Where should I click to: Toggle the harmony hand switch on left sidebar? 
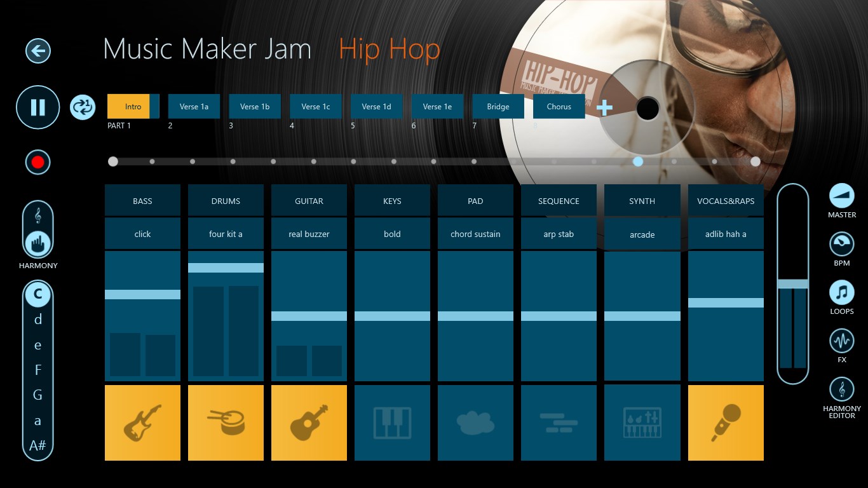click(x=37, y=241)
